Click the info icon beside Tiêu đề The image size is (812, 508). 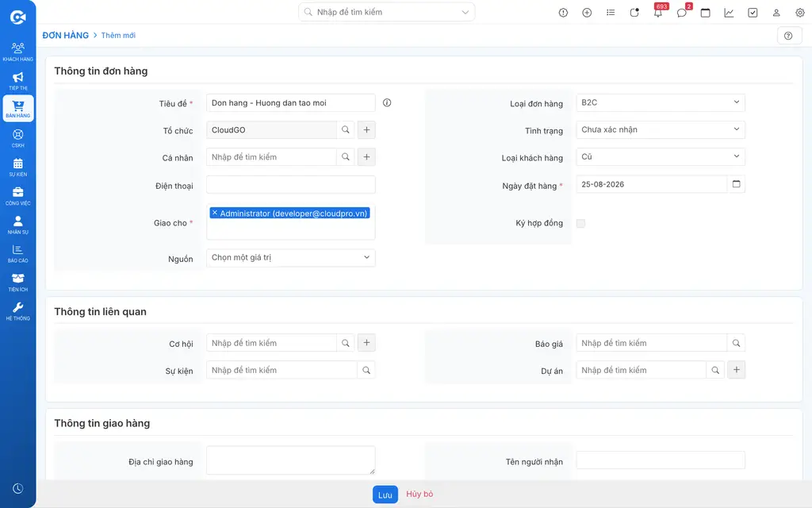coord(387,102)
